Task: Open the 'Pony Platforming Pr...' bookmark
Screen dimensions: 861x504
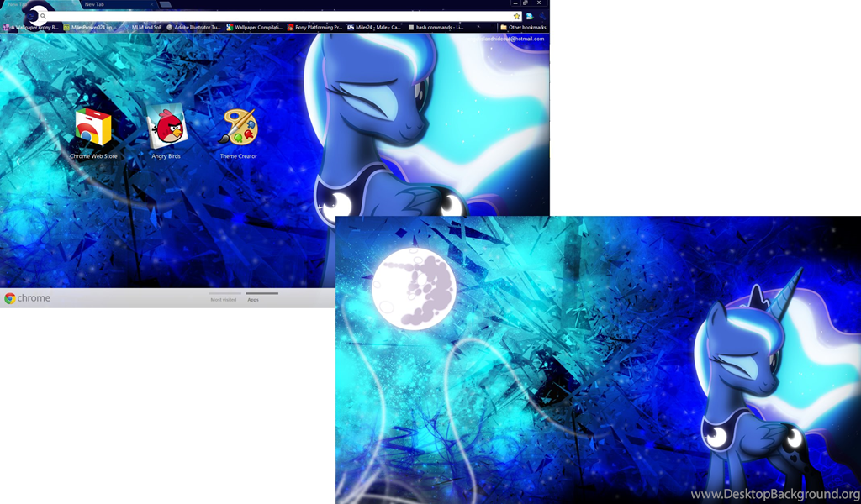Action: pos(314,28)
